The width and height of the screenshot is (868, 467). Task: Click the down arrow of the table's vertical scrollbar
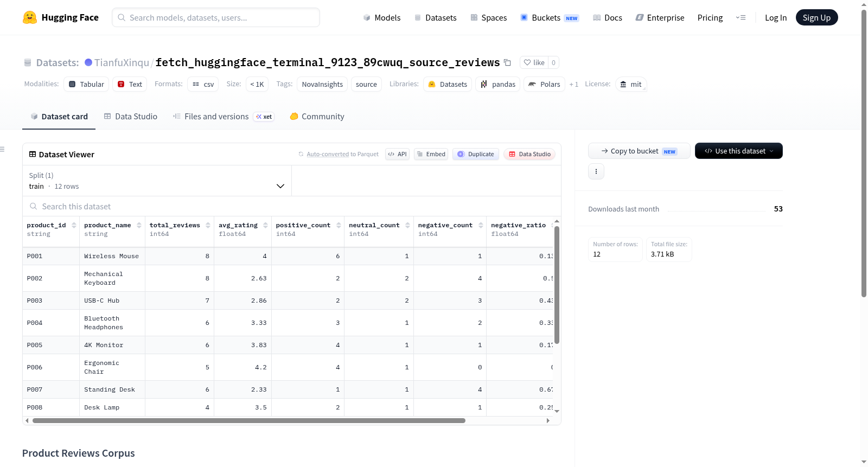[x=557, y=412]
